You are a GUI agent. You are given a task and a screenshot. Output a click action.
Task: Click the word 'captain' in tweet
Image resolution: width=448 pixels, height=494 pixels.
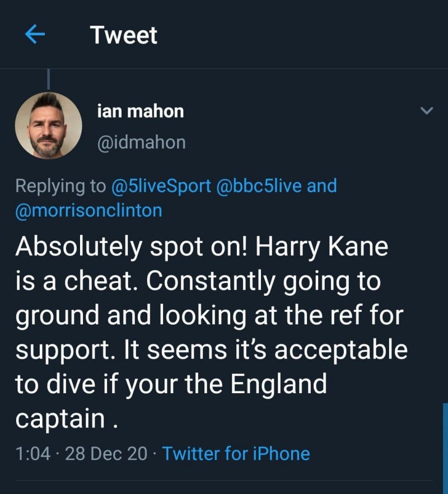tap(60, 418)
